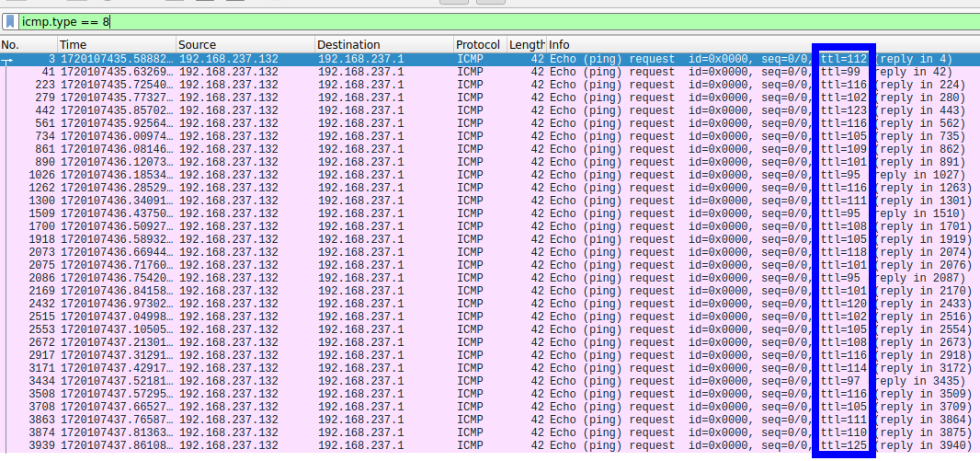The width and height of the screenshot is (980, 461).
Task: Select packet number 1262 row
Action: (490, 188)
